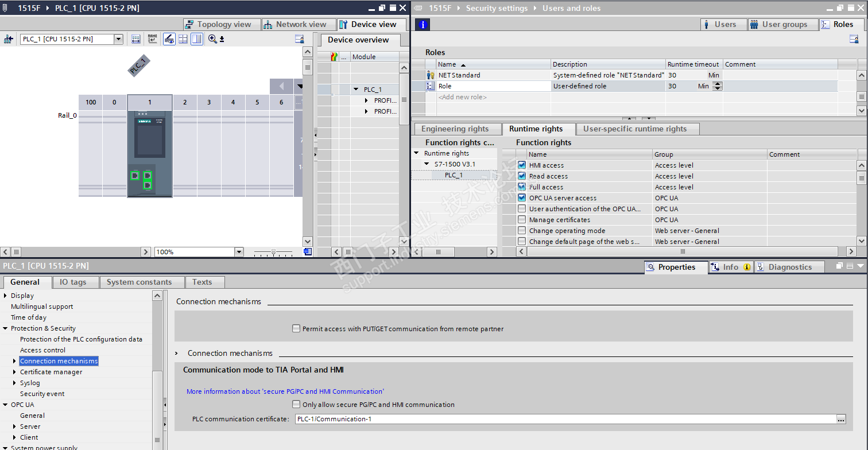
Task: Click the NAME module labels toolbar icon
Action: pos(152,39)
